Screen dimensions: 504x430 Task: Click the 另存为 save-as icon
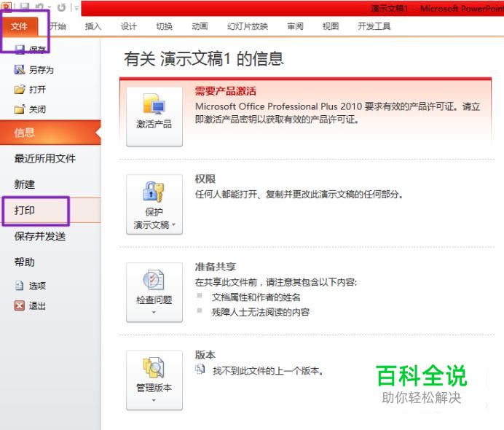click(x=20, y=69)
